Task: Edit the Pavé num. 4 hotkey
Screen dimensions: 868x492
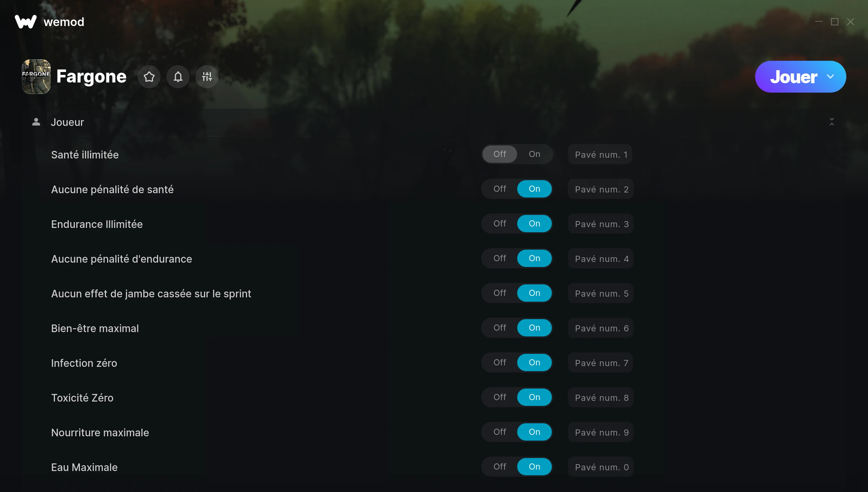Action: (601, 259)
